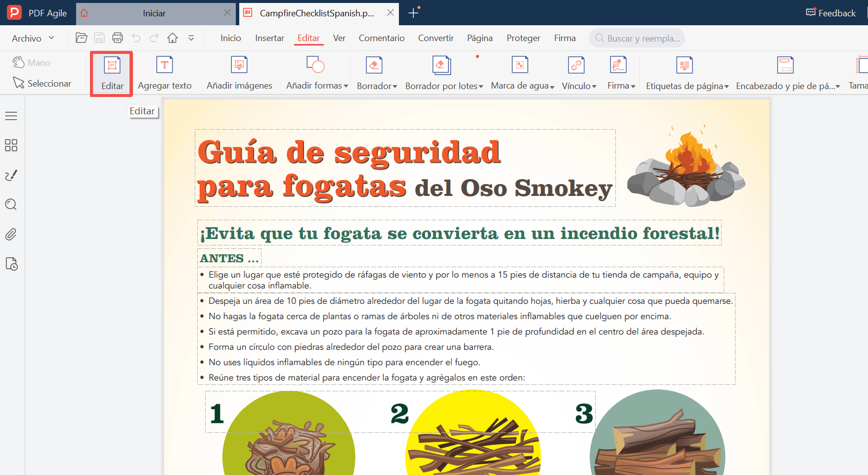
Task: Expand the Añadir formas dropdown
Action: click(346, 86)
